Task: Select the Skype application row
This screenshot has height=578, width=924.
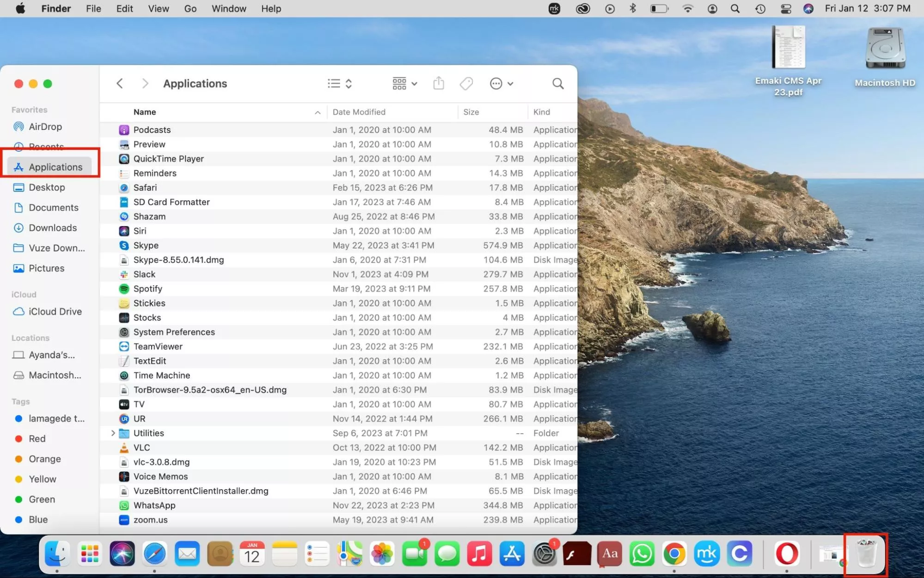Action: click(x=339, y=246)
